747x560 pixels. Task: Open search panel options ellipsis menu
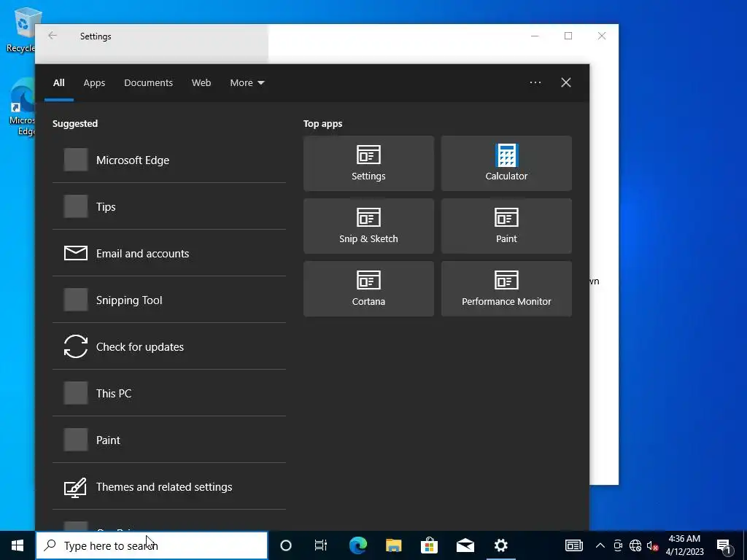point(535,82)
